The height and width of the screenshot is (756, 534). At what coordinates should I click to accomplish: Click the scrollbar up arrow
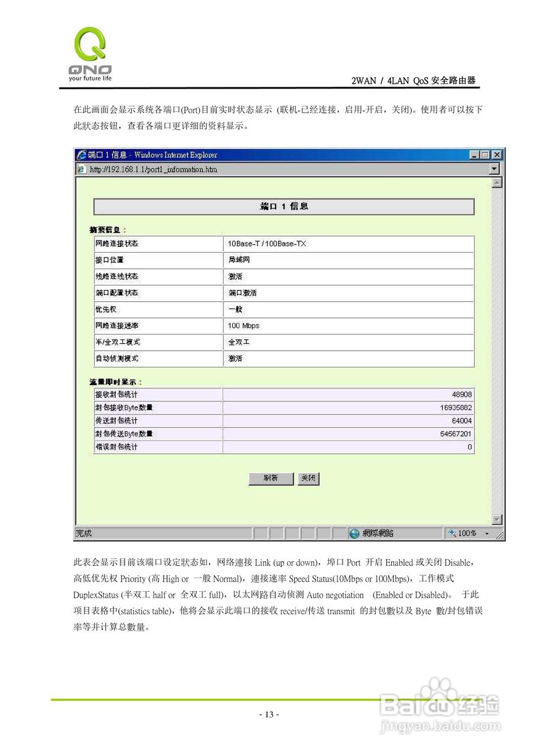497,183
